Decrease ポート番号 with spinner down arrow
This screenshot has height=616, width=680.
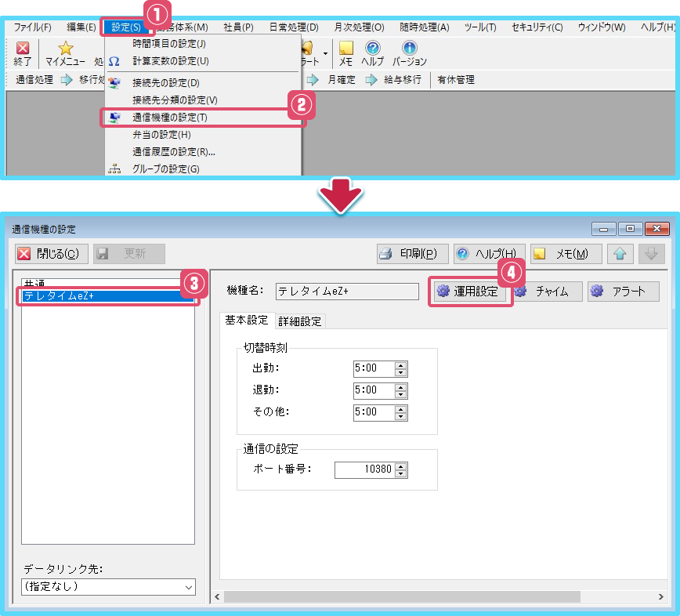click(x=401, y=474)
